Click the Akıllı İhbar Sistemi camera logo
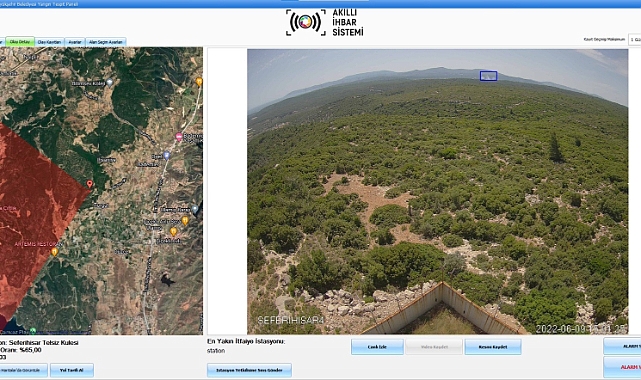This screenshot has width=641, height=380. (305, 22)
